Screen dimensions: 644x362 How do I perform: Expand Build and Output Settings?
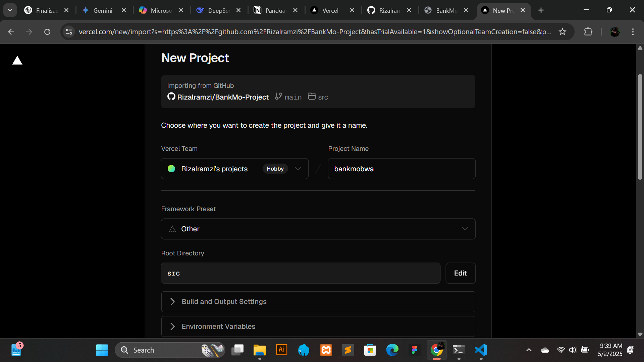[x=318, y=302]
